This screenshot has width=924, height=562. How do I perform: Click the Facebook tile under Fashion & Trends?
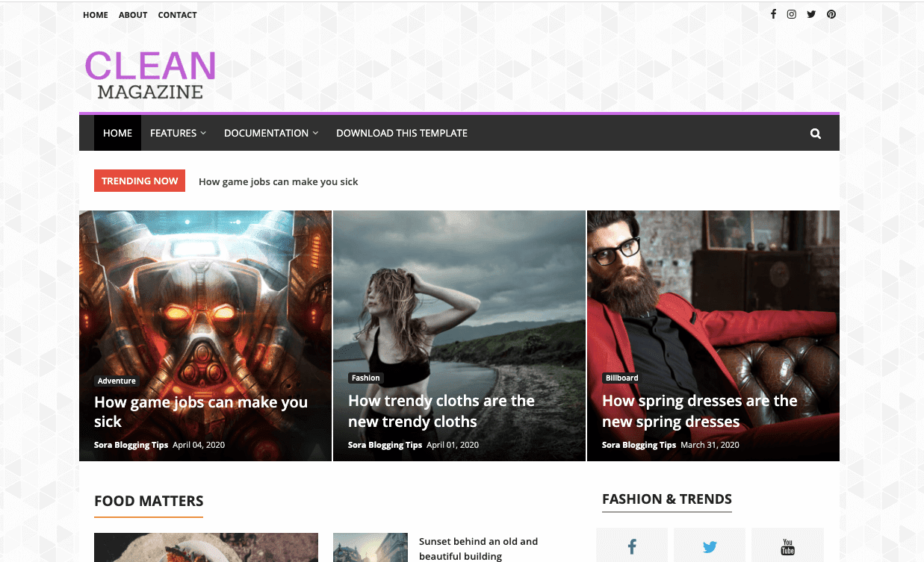(x=632, y=546)
